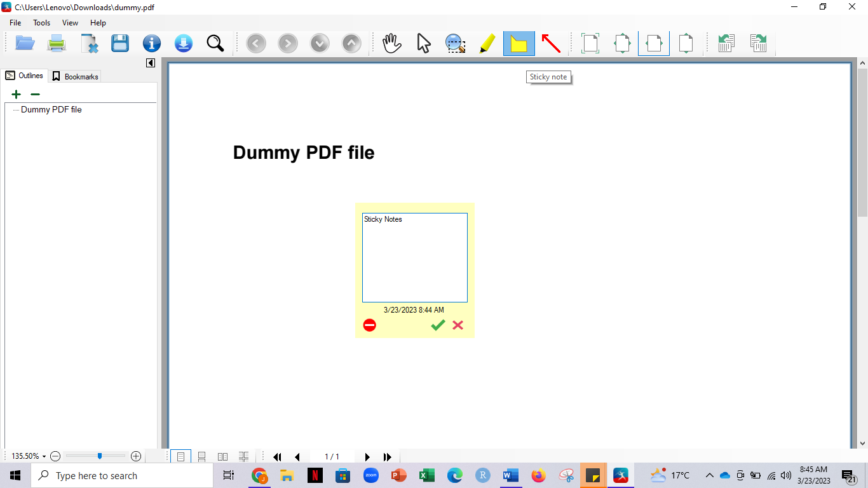
Task: Click the blue download arrow icon
Action: coord(184,43)
